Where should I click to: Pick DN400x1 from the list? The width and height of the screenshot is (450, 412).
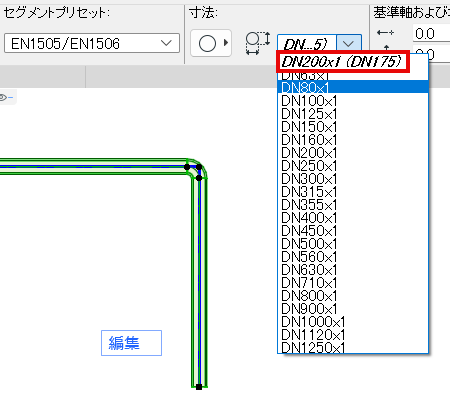click(x=353, y=217)
